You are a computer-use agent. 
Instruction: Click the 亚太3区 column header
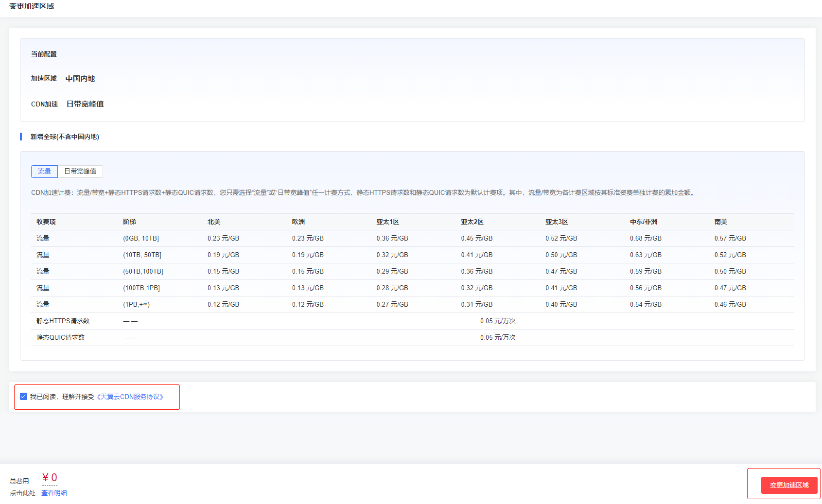(x=557, y=222)
